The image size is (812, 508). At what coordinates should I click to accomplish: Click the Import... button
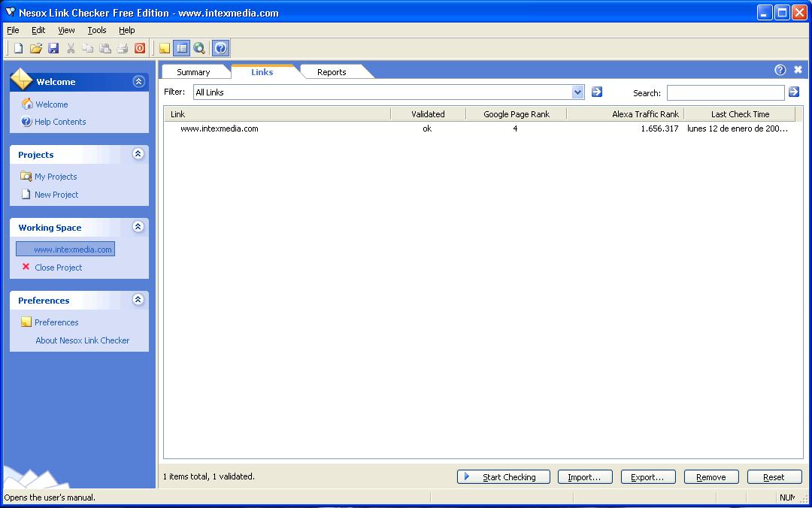pos(585,477)
